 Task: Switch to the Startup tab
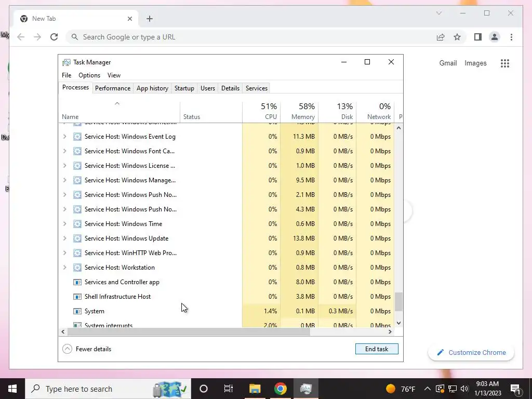(x=184, y=88)
